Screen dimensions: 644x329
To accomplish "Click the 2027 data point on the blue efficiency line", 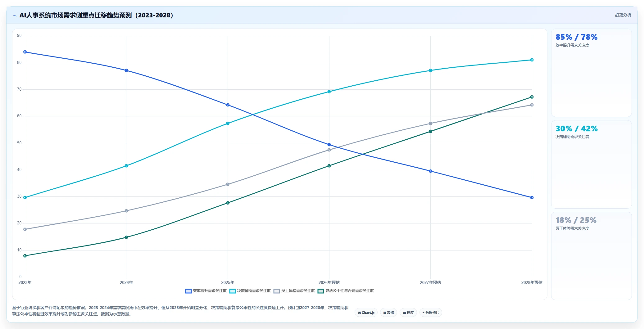I will pyautogui.click(x=430, y=171).
